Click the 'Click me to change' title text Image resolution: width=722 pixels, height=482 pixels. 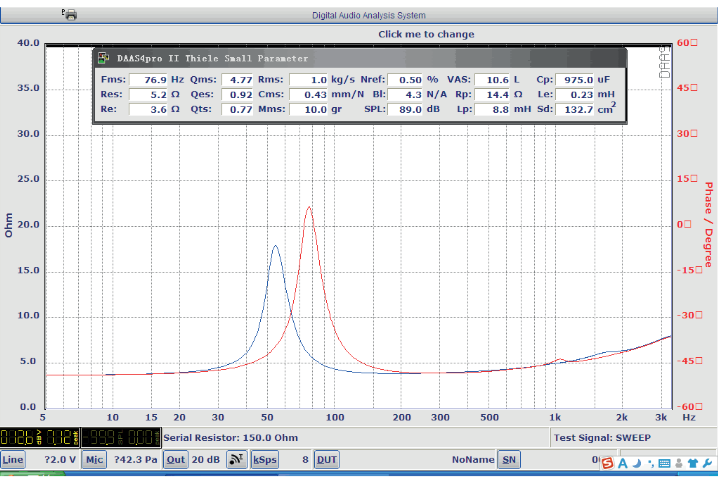(x=426, y=34)
